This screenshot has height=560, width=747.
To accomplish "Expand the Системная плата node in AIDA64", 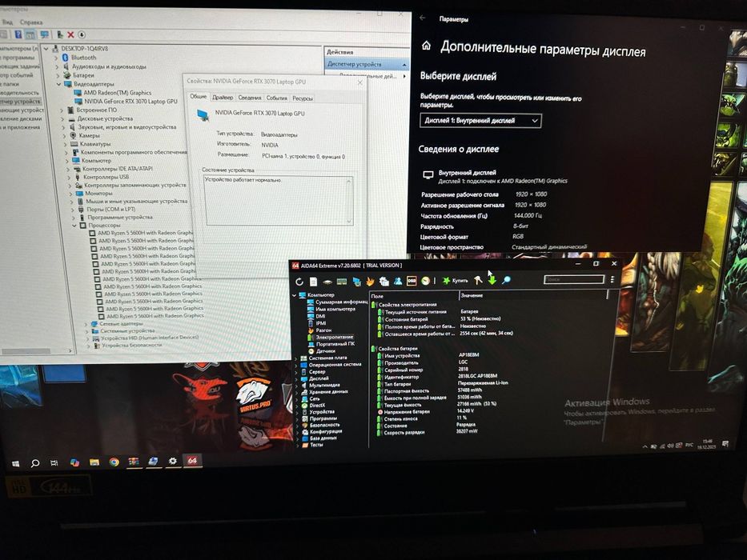I will (x=296, y=358).
